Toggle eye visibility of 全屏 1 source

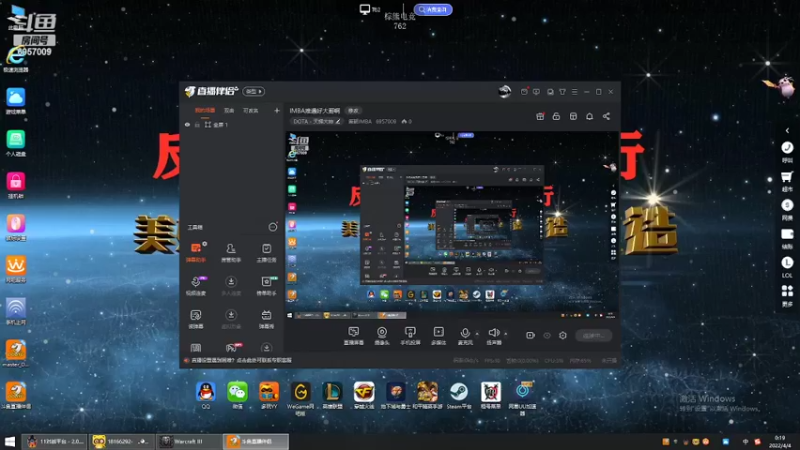click(187, 124)
